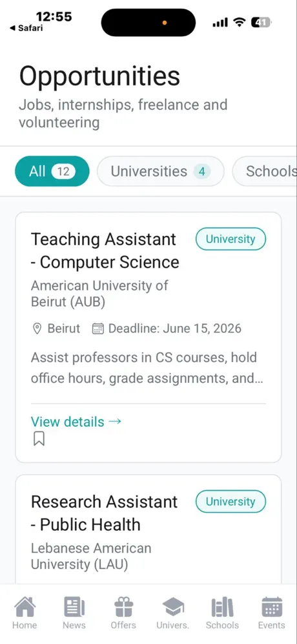The width and height of the screenshot is (297, 644).
Task: Tap the All count badge 12
Action: click(x=63, y=171)
